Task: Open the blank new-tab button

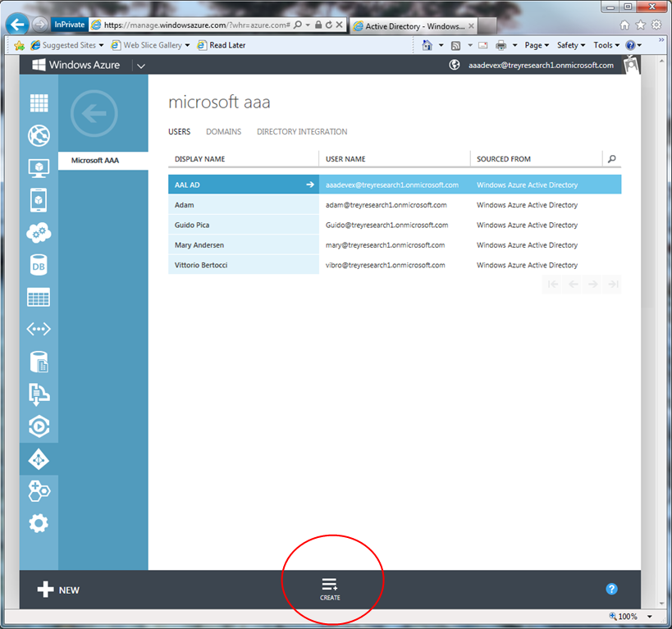Action: point(487,26)
